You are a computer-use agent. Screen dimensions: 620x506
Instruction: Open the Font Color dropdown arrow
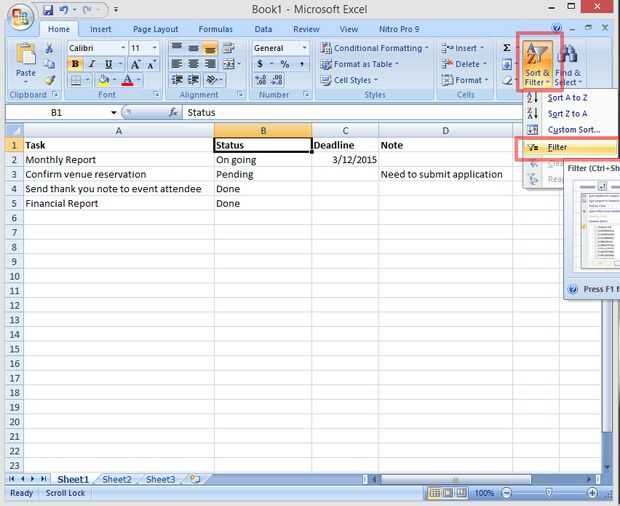click(x=139, y=80)
